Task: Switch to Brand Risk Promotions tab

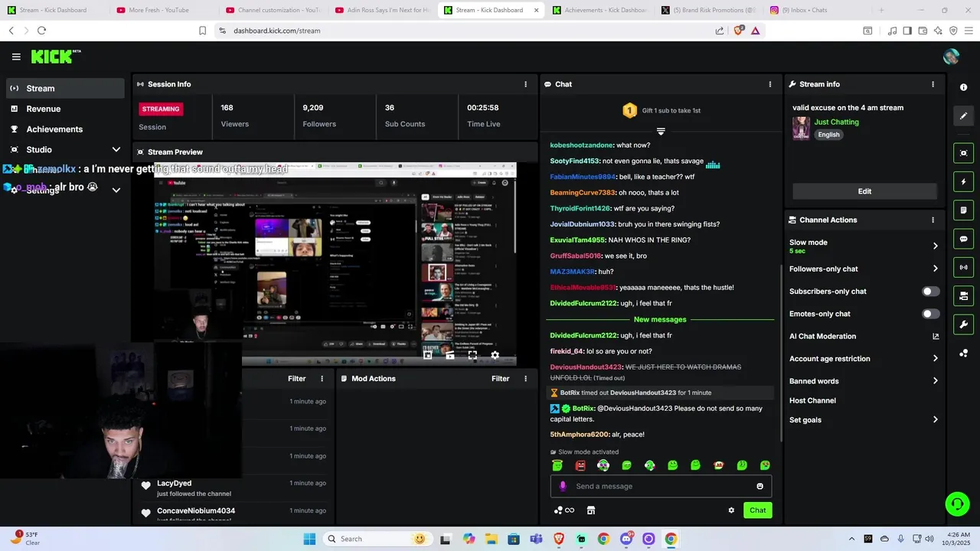Action: click(x=710, y=10)
